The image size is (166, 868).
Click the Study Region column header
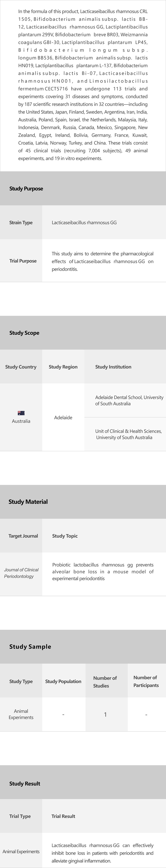(63, 367)
